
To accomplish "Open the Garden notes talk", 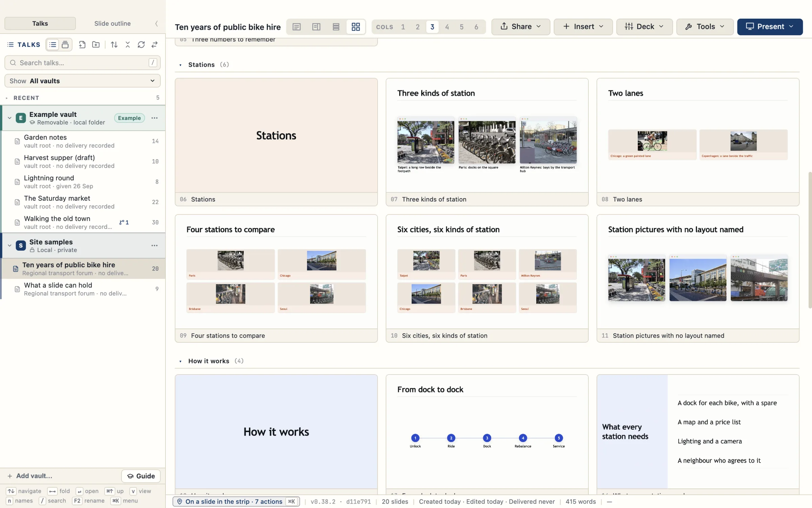I will point(83,141).
